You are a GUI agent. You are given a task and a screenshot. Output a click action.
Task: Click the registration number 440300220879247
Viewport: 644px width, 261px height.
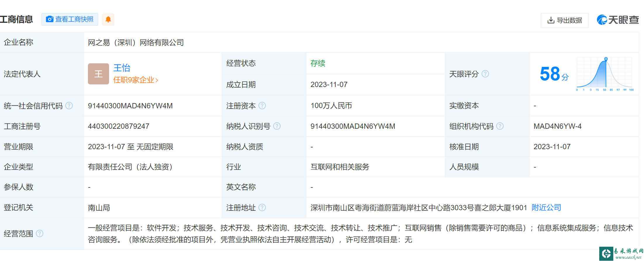click(119, 126)
